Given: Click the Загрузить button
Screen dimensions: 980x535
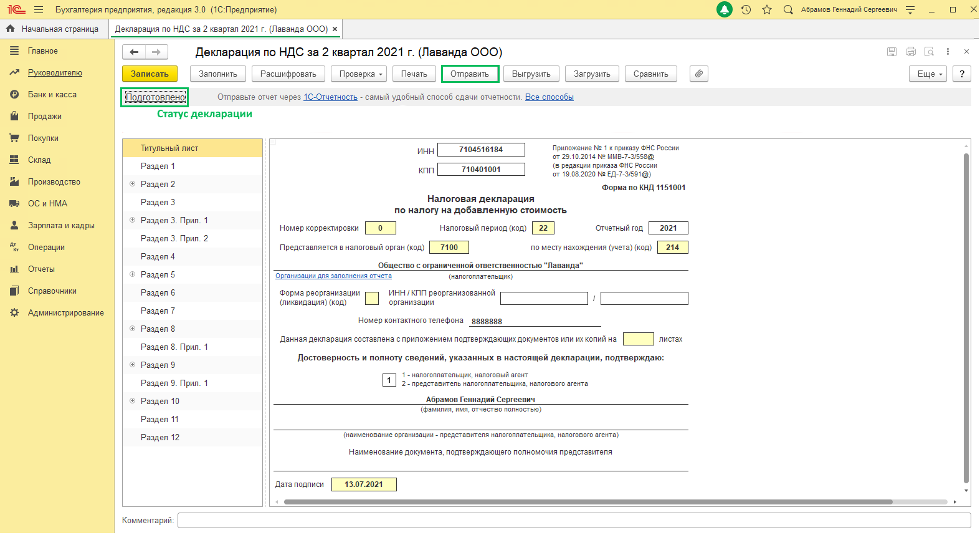Looking at the screenshot, I should pyautogui.click(x=592, y=74).
